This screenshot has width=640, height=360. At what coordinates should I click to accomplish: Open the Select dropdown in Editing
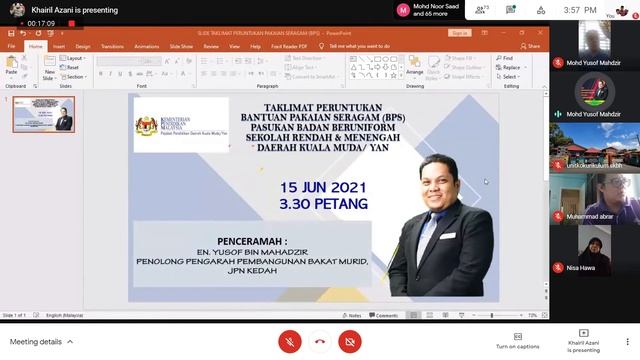[x=509, y=77]
